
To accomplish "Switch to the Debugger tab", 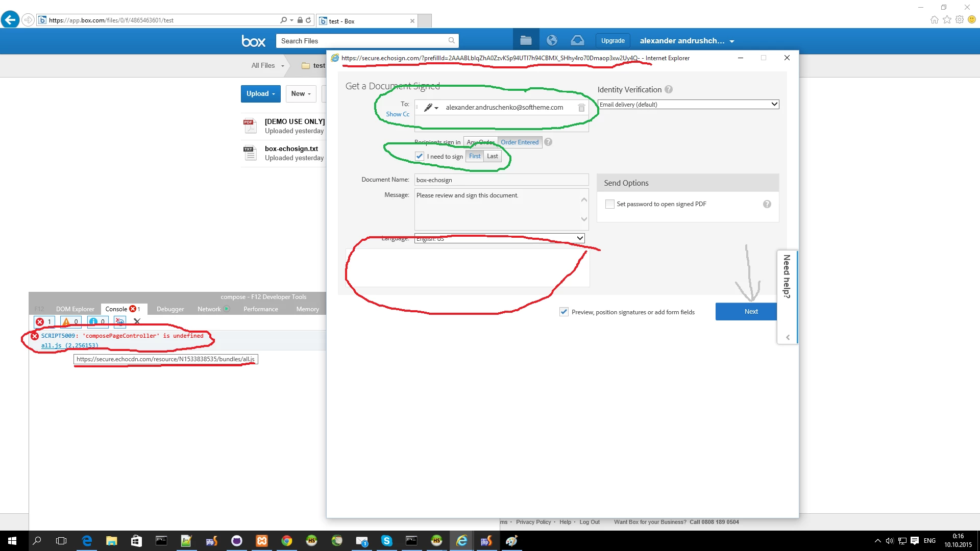I will pyautogui.click(x=170, y=309).
